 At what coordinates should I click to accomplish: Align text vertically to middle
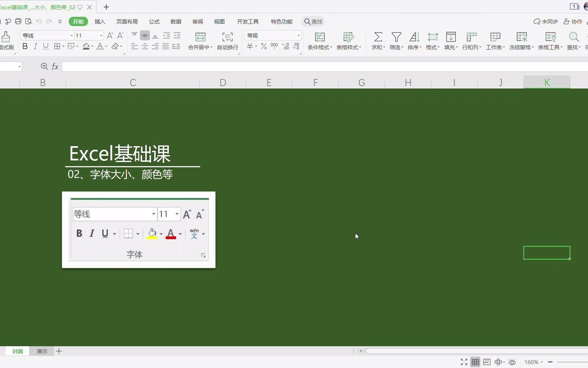point(145,35)
